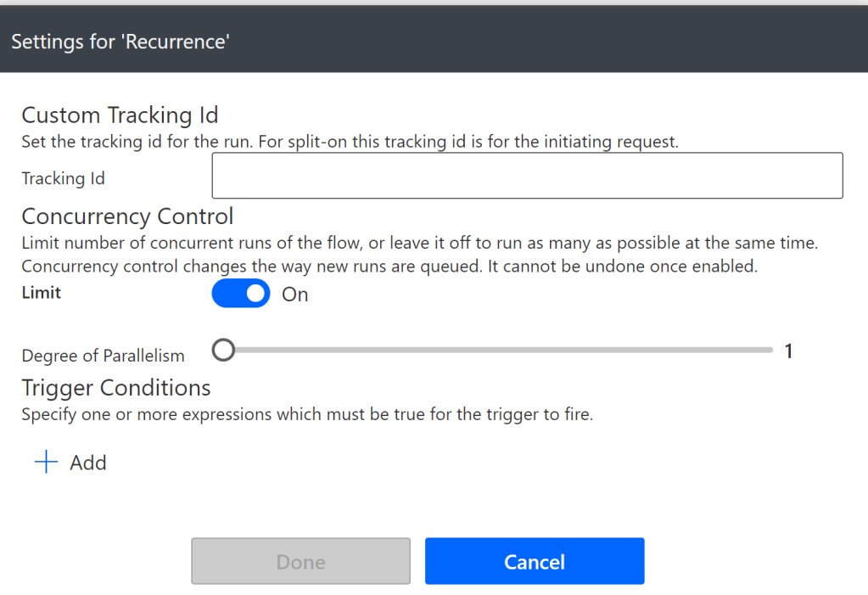Click the 'Degree of Parallelism' label
The height and width of the screenshot is (595, 868).
click(103, 356)
